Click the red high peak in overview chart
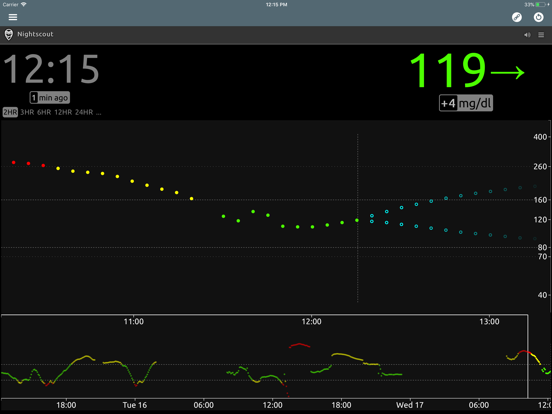 point(299,344)
